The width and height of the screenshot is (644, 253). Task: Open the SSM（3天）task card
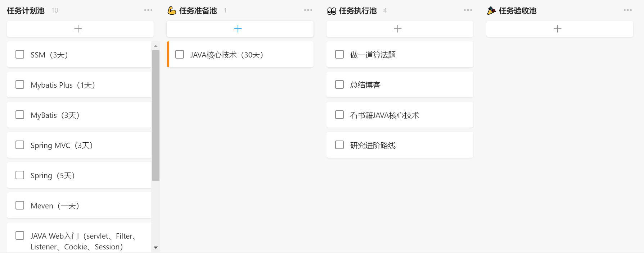[79, 54]
